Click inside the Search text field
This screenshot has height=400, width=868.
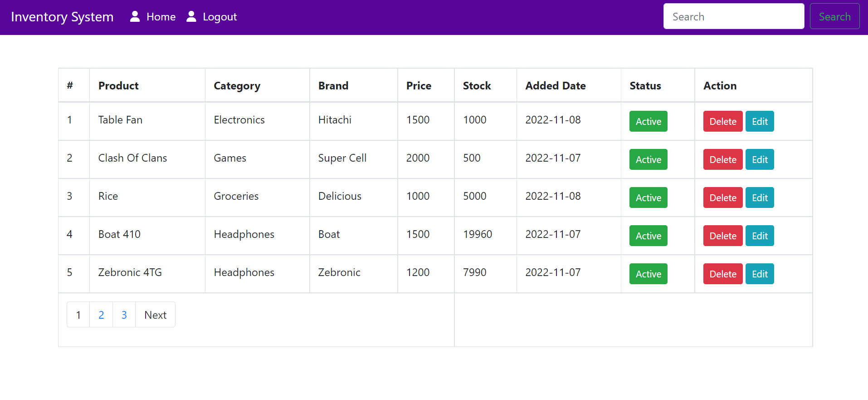coord(733,16)
